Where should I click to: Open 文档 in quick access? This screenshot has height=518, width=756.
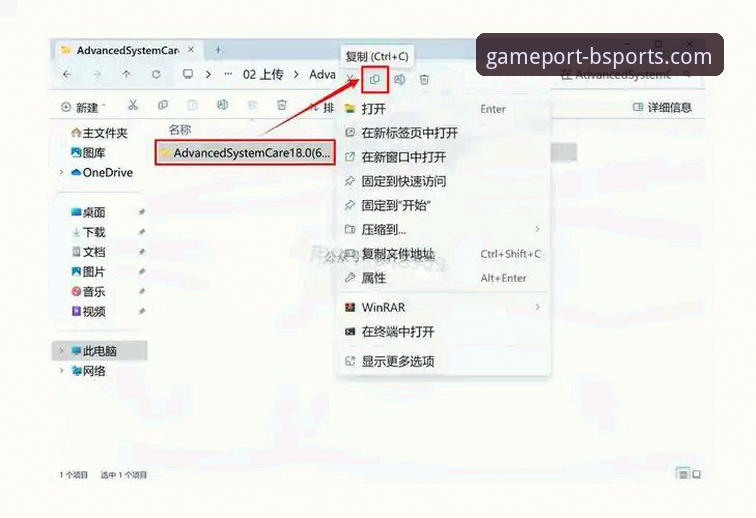pyautogui.click(x=88, y=252)
